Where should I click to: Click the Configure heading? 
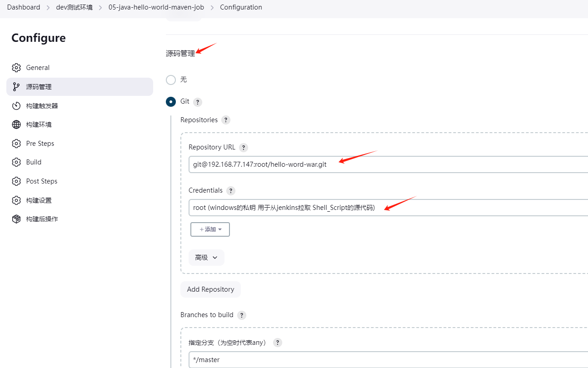(x=39, y=38)
